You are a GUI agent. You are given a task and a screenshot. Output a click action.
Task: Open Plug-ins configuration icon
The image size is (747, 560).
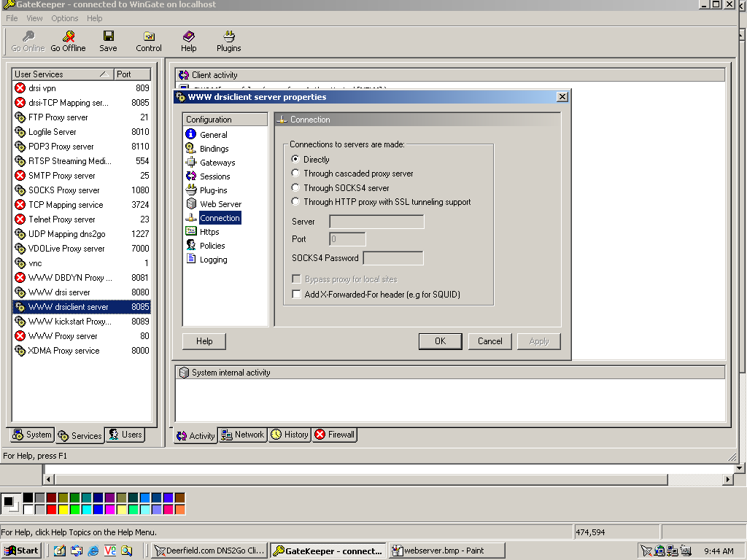[190, 190]
